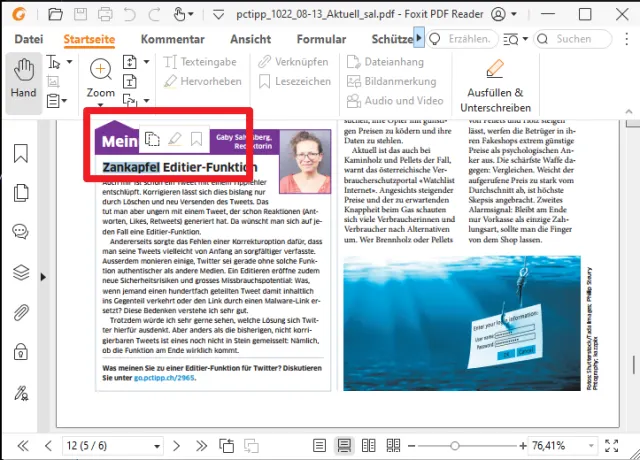Go to the previous page
The width and height of the screenshot is (640, 460).
48,446
